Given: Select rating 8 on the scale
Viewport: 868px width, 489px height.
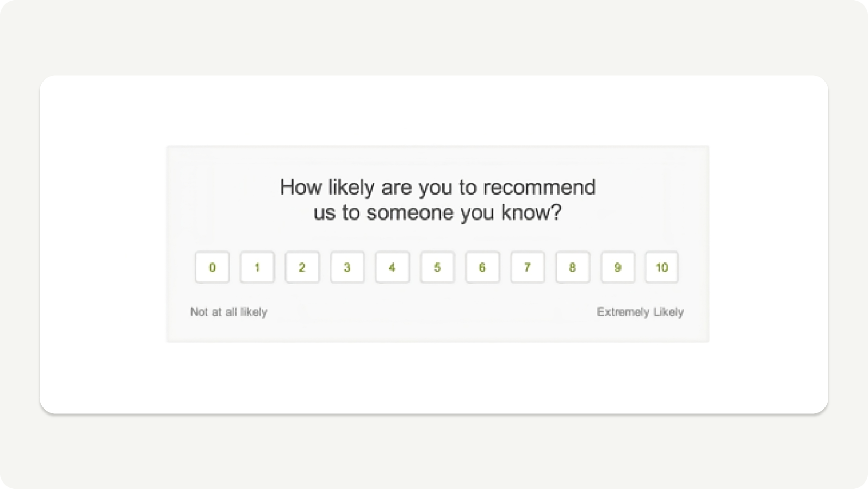Looking at the screenshot, I should (x=572, y=267).
